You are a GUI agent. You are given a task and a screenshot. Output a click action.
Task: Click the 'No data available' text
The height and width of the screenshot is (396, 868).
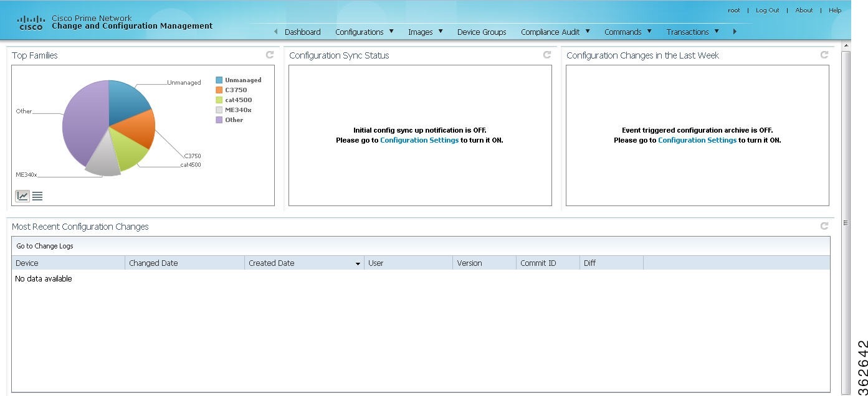click(x=44, y=279)
